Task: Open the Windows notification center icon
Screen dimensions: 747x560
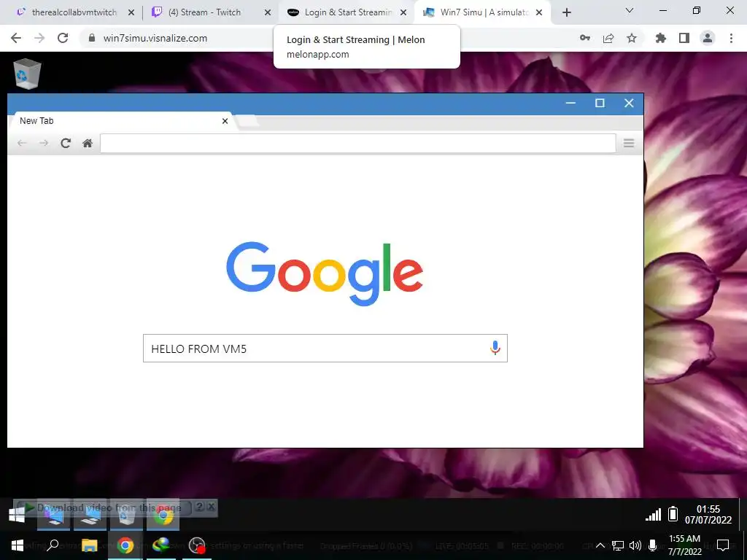Action: (x=723, y=545)
